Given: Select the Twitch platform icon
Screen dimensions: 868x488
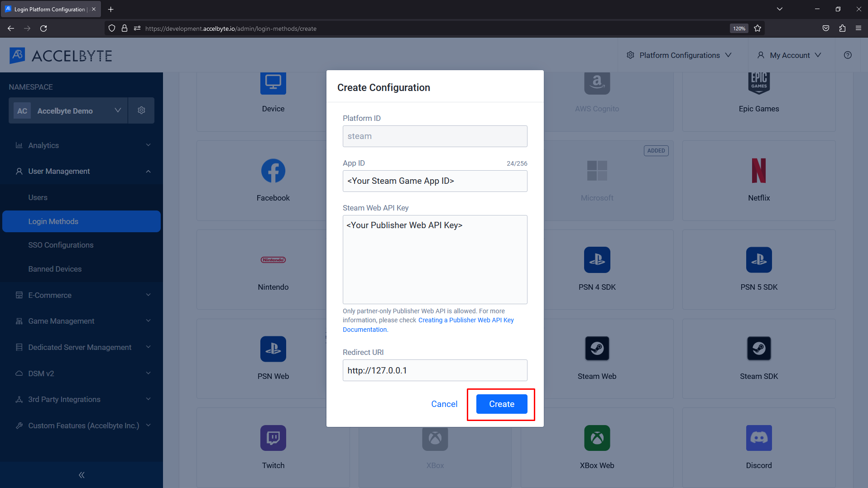Looking at the screenshot, I should pyautogui.click(x=273, y=438).
